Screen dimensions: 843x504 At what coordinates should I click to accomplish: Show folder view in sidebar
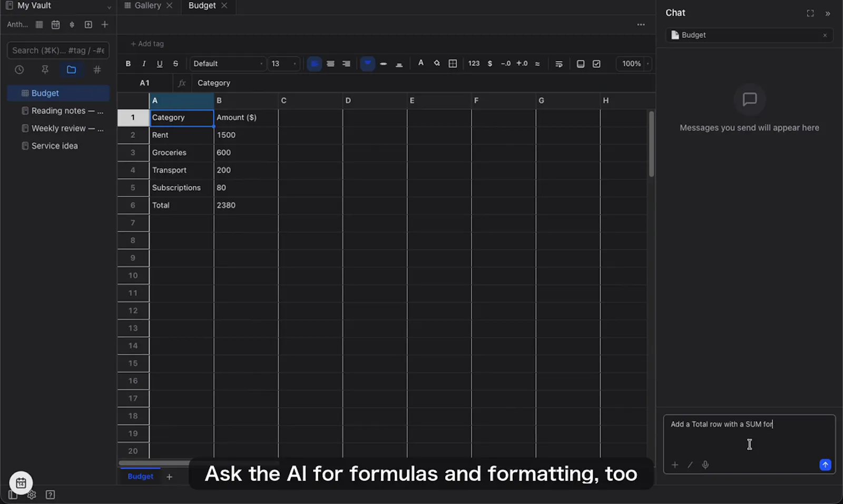click(x=71, y=70)
